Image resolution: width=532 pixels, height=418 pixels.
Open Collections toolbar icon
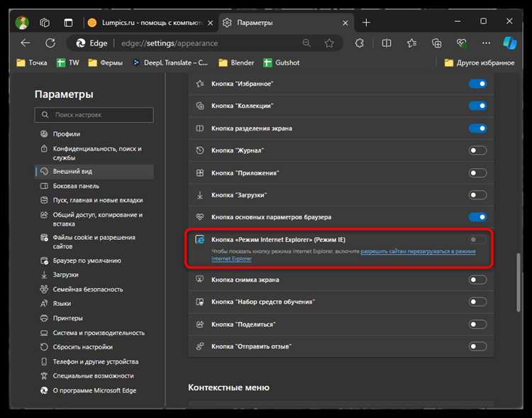pyautogui.click(x=436, y=43)
